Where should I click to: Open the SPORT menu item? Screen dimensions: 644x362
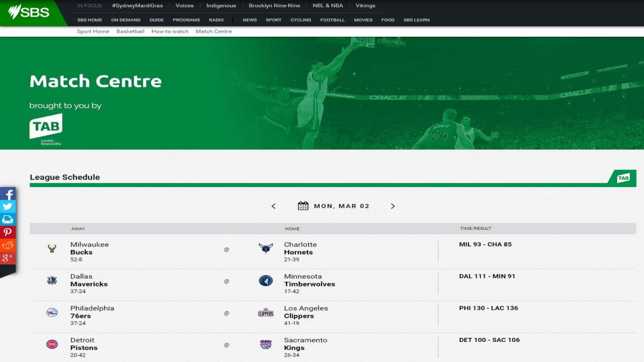pos(273,20)
